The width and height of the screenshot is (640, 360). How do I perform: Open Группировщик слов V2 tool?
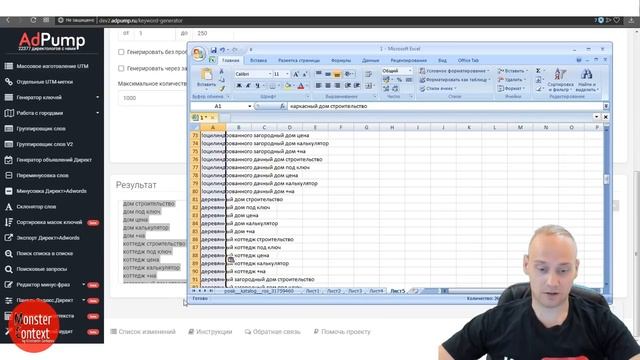point(44,144)
